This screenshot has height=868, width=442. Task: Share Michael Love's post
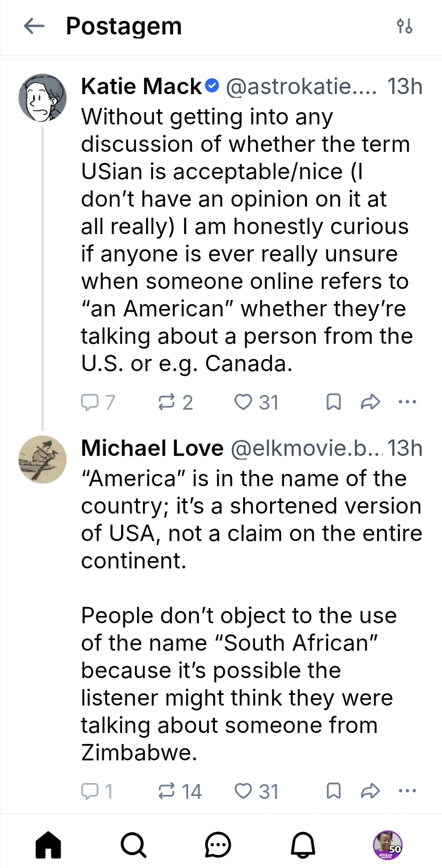[x=370, y=791]
